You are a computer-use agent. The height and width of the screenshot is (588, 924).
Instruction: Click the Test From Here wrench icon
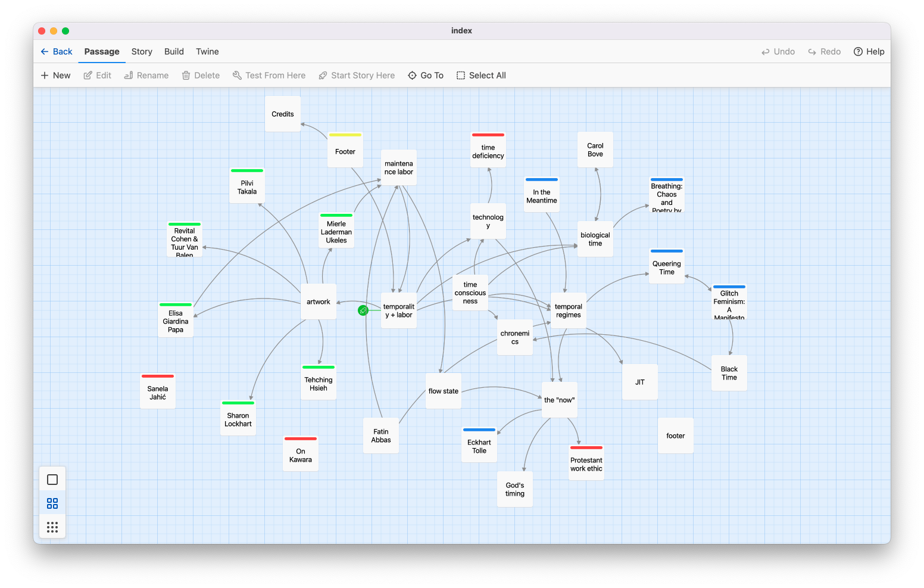click(x=237, y=76)
